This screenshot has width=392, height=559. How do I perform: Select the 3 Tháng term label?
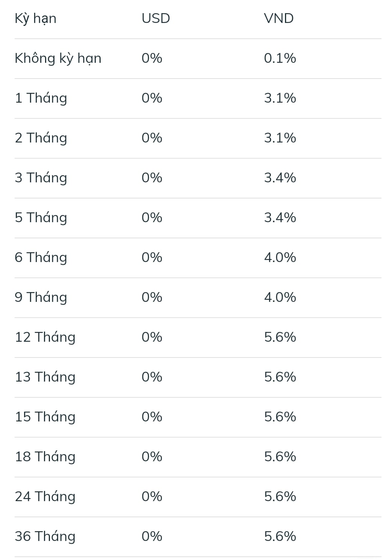41,178
